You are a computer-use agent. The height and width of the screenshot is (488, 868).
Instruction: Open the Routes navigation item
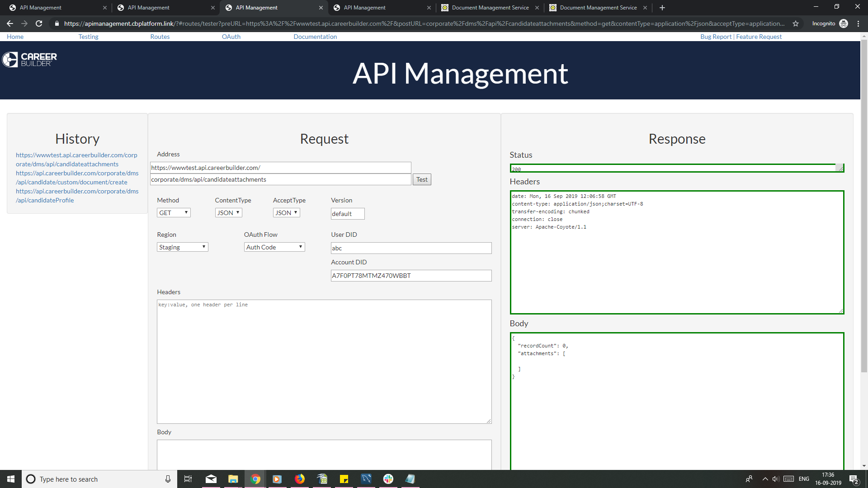[160, 37]
